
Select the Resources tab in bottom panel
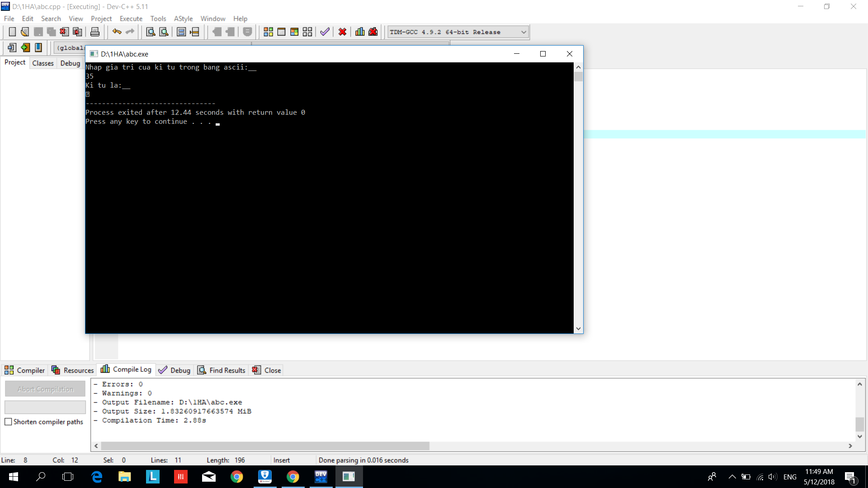coord(72,370)
